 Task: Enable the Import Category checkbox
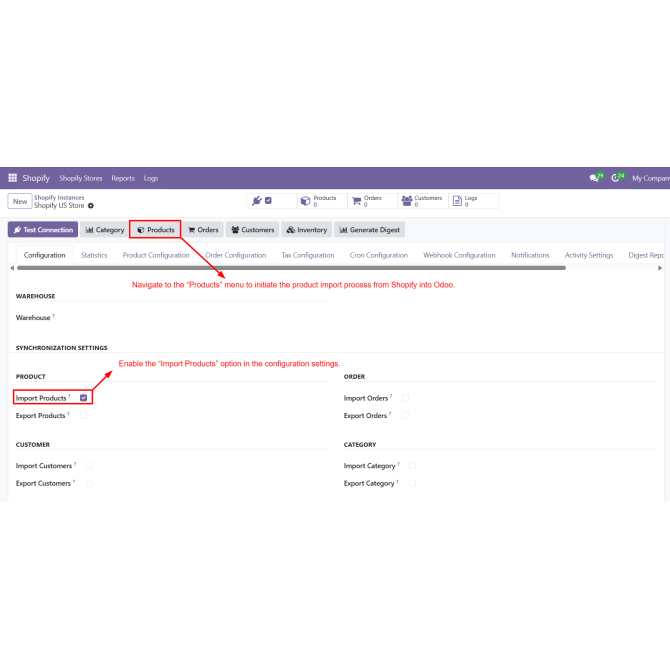click(x=412, y=466)
